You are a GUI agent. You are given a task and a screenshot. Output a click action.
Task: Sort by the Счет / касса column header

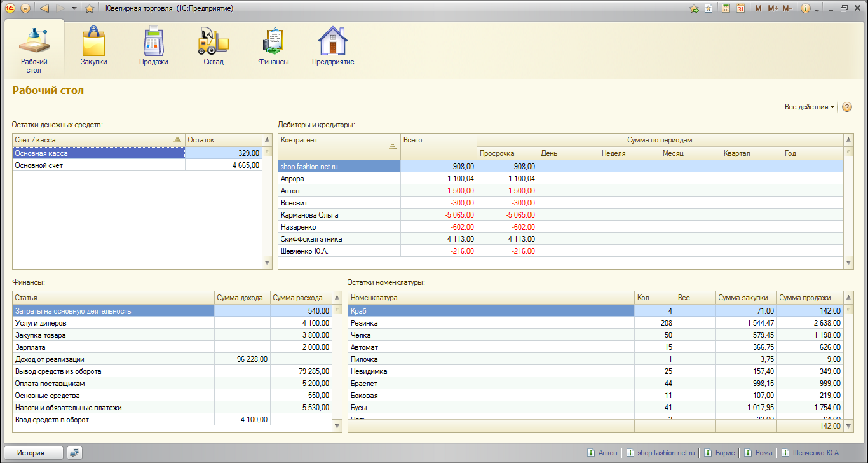point(98,140)
